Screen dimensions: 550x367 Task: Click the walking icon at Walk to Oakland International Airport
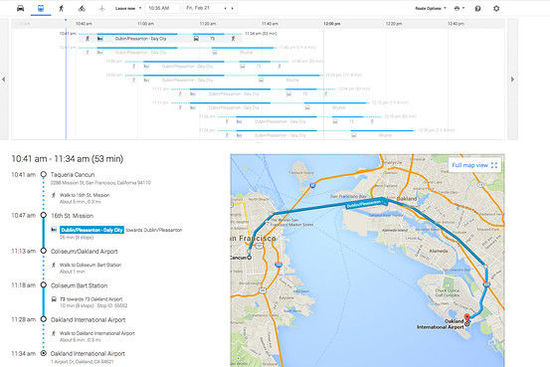54,333
